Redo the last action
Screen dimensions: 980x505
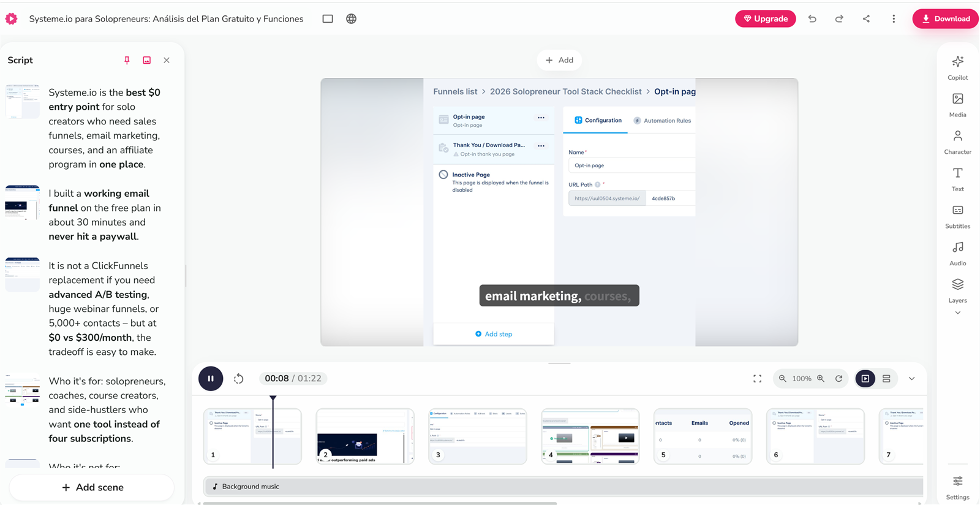click(x=839, y=19)
